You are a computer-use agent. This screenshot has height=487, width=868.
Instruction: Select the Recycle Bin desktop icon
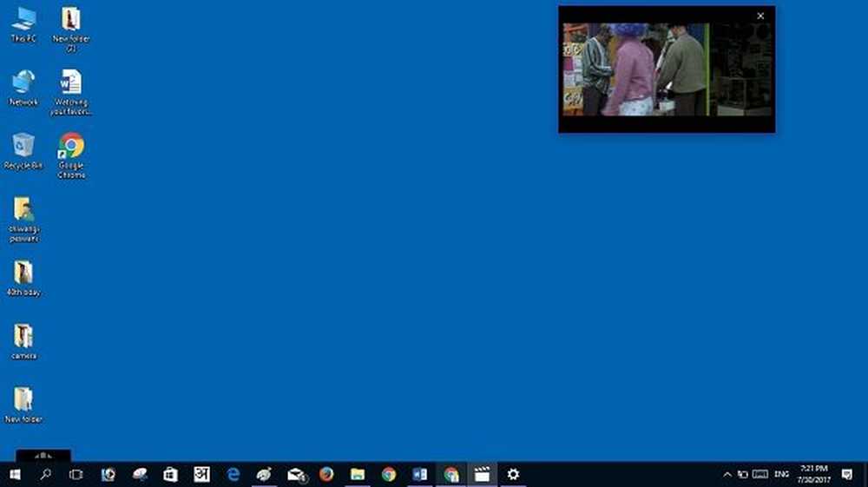(x=23, y=151)
